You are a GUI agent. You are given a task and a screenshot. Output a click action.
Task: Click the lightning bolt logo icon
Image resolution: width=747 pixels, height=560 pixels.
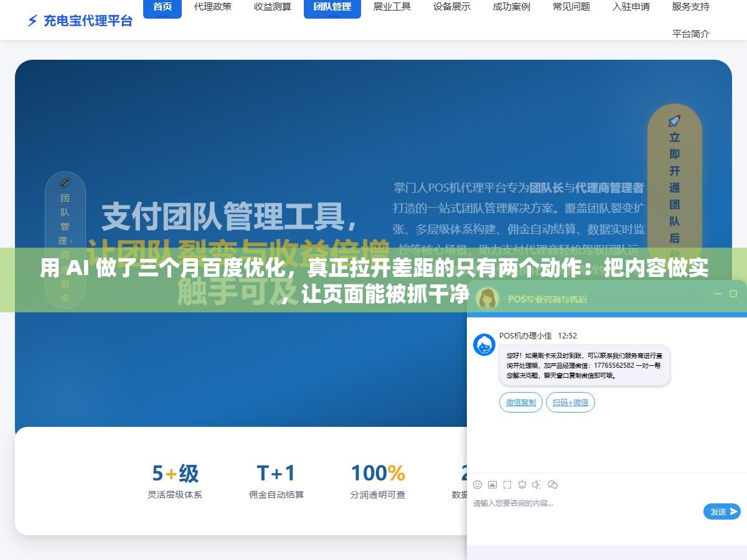click(32, 21)
